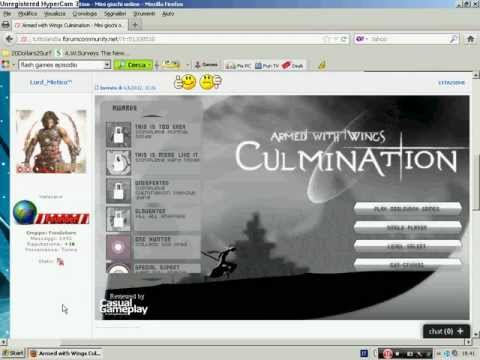Click the 'flash games episodio' toolbar search field
480x360 pixels.
(x=62, y=65)
